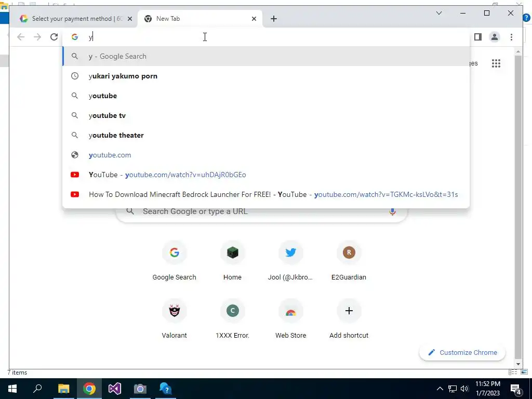This screenshot has width=532, height=399.
Task: Choose the 'youtube theater' suggestion
Action: click(267, 135)
